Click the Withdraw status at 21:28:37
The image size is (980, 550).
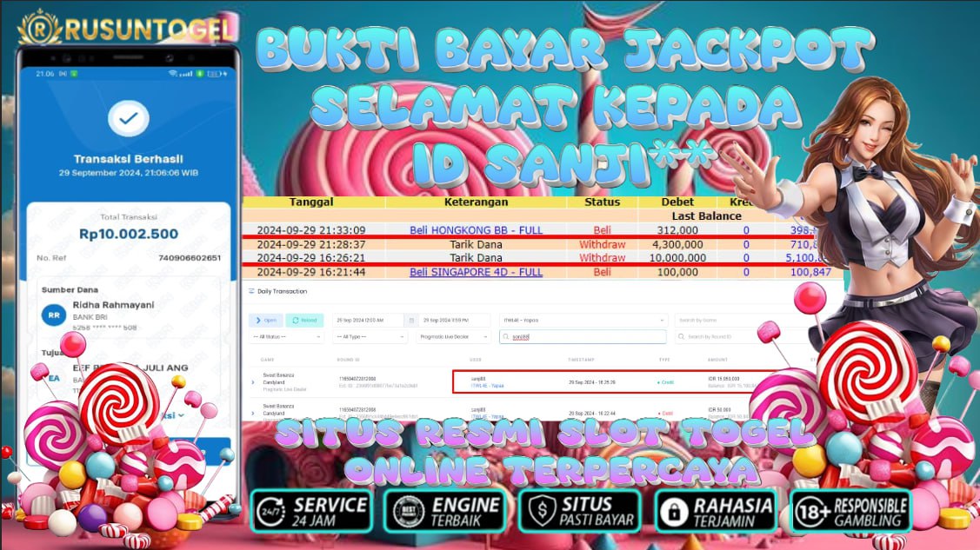point(602,244)
